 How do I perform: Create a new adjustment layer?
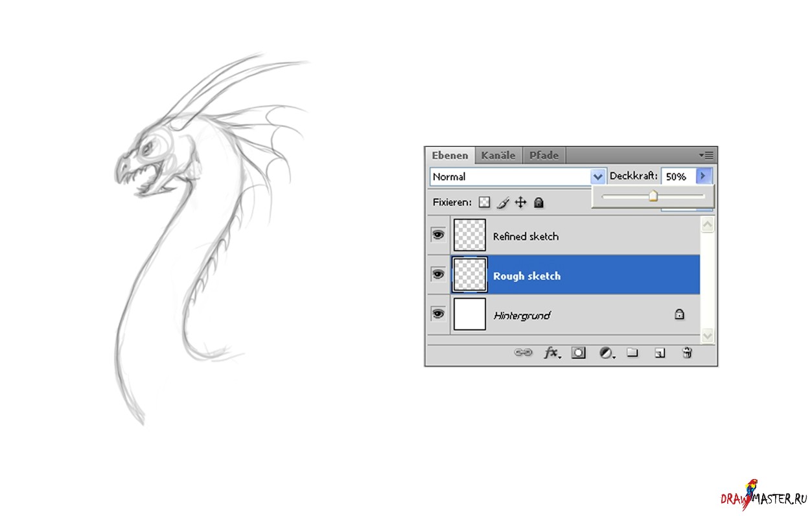607,353
